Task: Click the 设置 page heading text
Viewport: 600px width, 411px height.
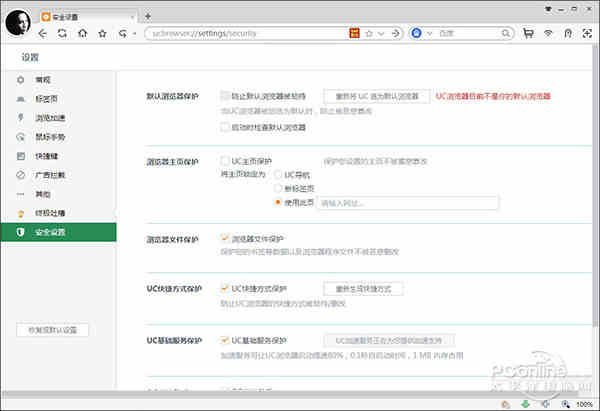Action: coord(30,57)
